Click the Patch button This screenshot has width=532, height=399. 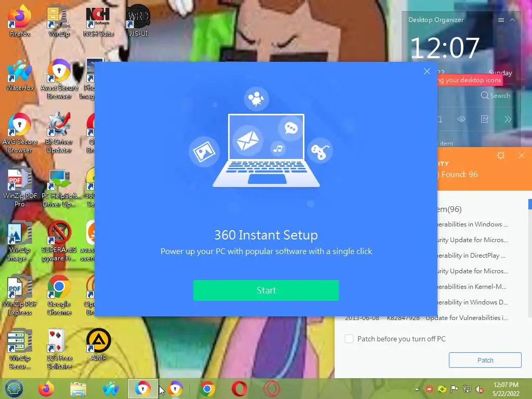point(485,360)
